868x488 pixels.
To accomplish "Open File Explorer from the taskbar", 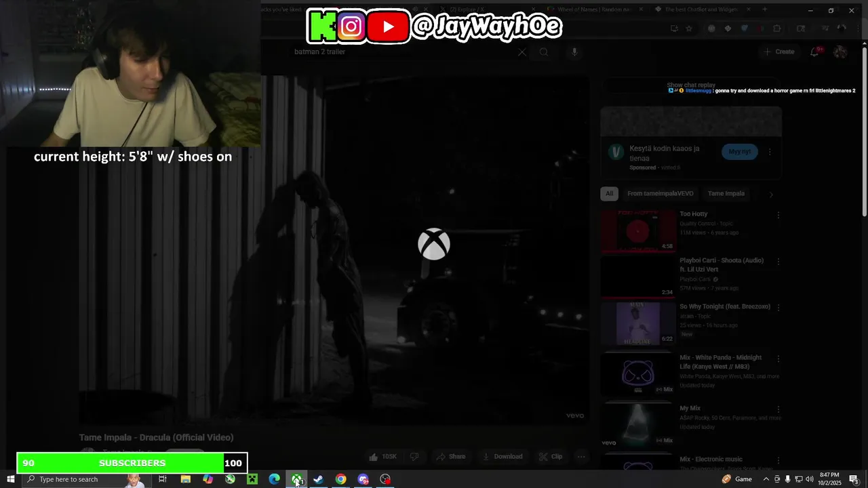I will pyautogui.click(x=185, y=479).
